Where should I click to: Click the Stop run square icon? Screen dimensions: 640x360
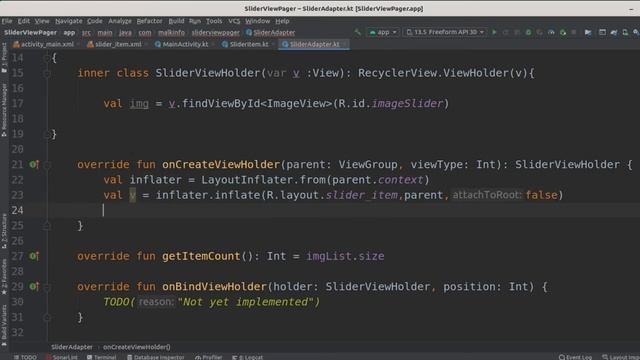(x=574, y=32)
